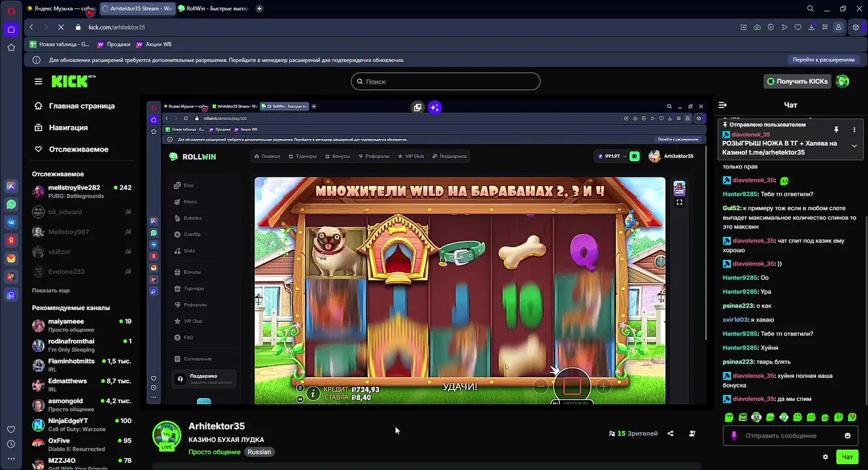Open the bookmarks star in the Opera sidebar
Viewport: 868px width, 470px height.
pos(11,48)
